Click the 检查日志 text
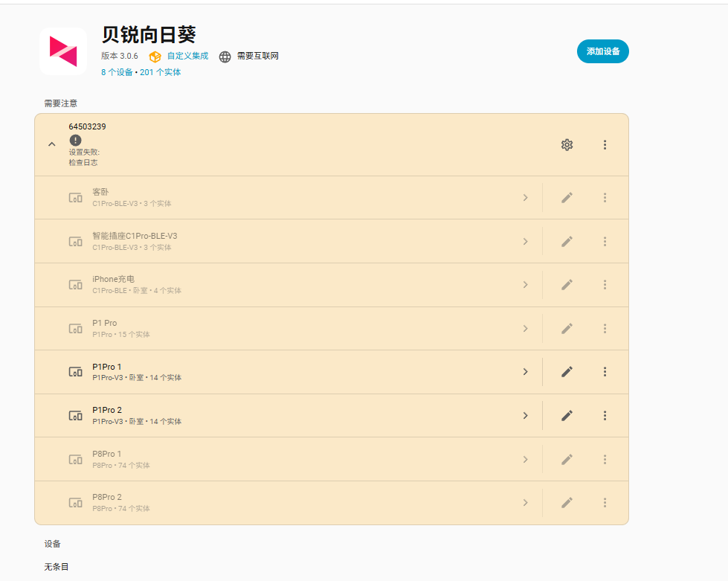The width and height of the screenshot is (728, 581). tap(83, 163)
